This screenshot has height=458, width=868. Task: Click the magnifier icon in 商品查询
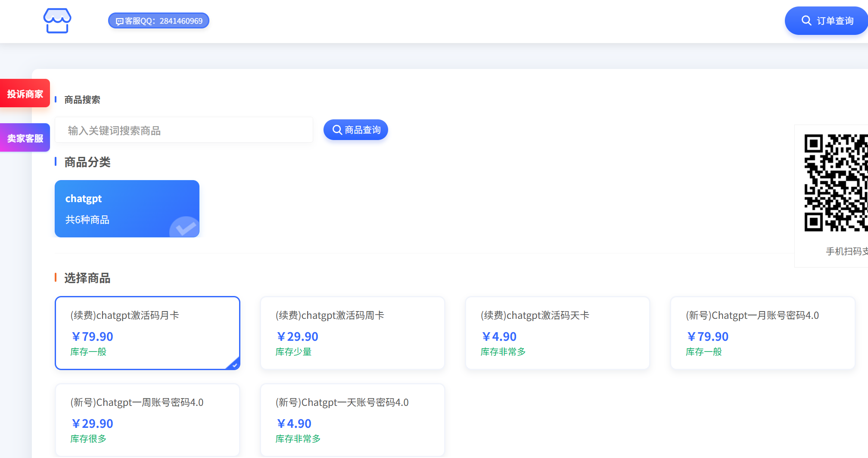(x=337, y=130)
